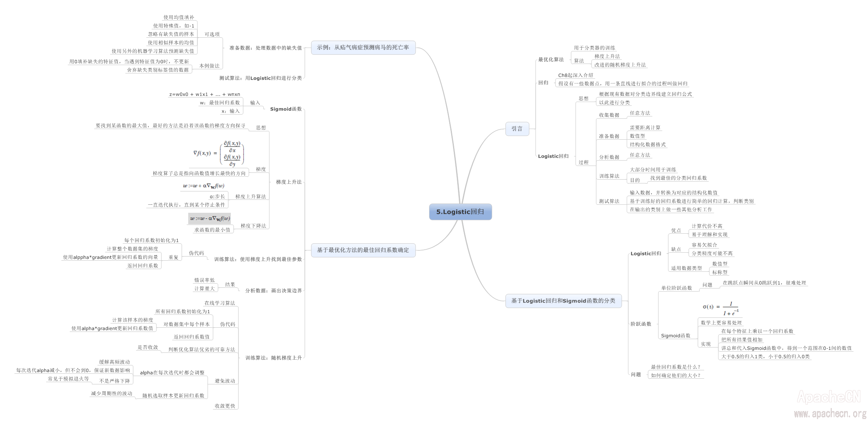The height and width of the screenshot is (424, 868).
Task: Select the 训练算法：随机梯度上升 subtopic
Action: (273, 358)
